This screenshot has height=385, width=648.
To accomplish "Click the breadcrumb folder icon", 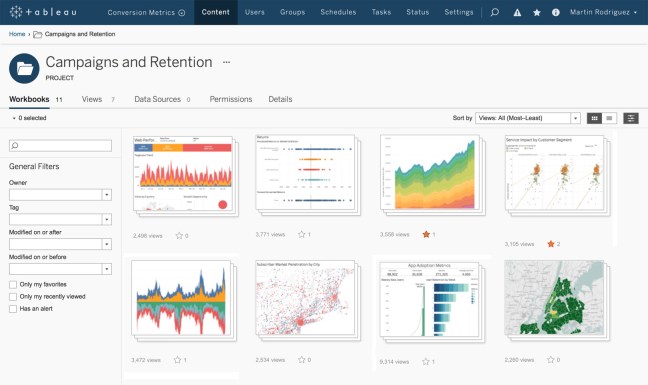I will pos(38,34).
